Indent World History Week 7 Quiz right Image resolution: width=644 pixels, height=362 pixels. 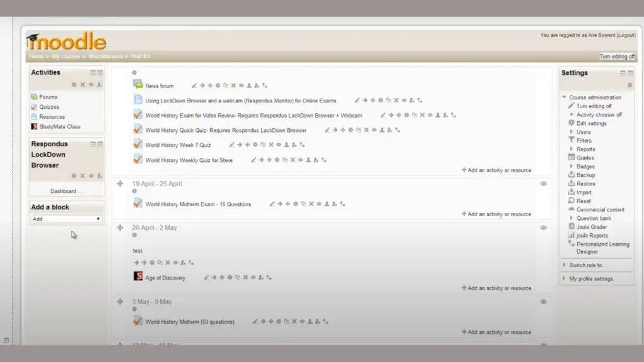pos(240,145)
